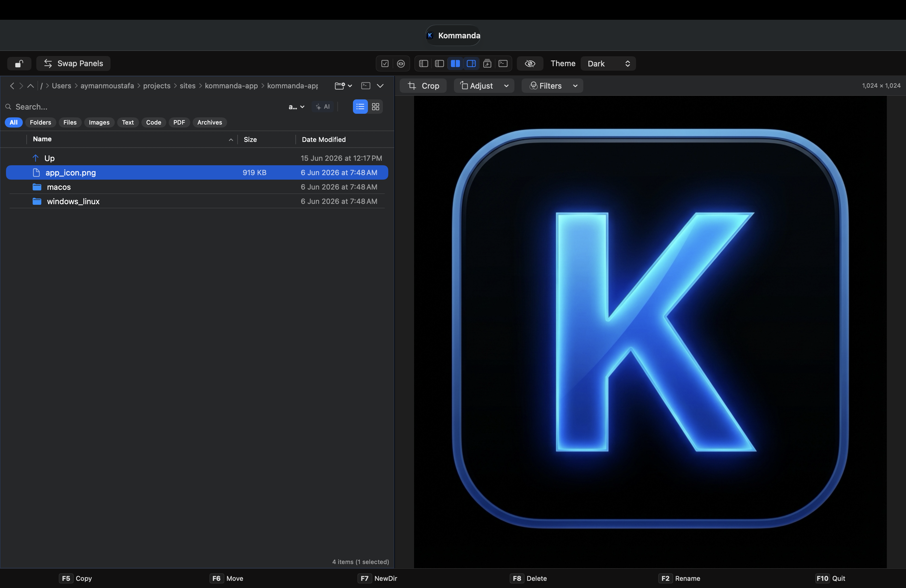Open the Adjust dropdown
Viewport: 906px width, 588px height.
[484, 86]
